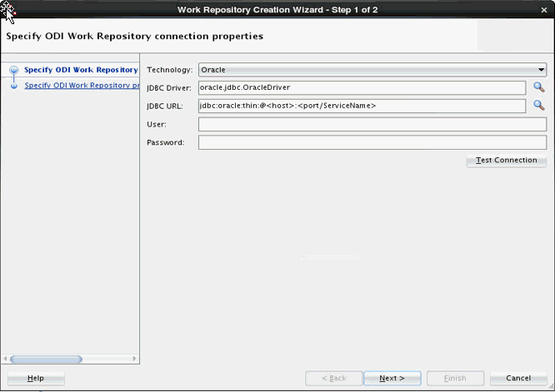Click the heading Specify ODI Work Repository connection properties

[x=135, y=37]
